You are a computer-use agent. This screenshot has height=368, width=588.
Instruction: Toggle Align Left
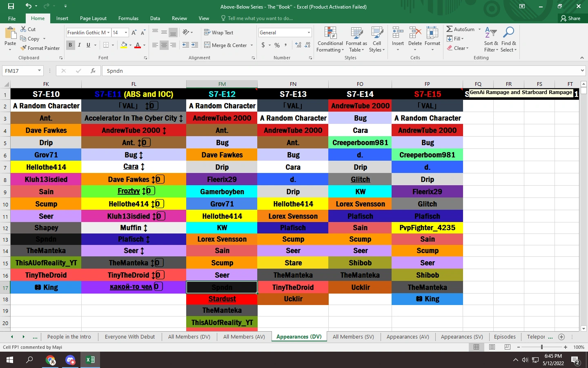click(155, 45)
